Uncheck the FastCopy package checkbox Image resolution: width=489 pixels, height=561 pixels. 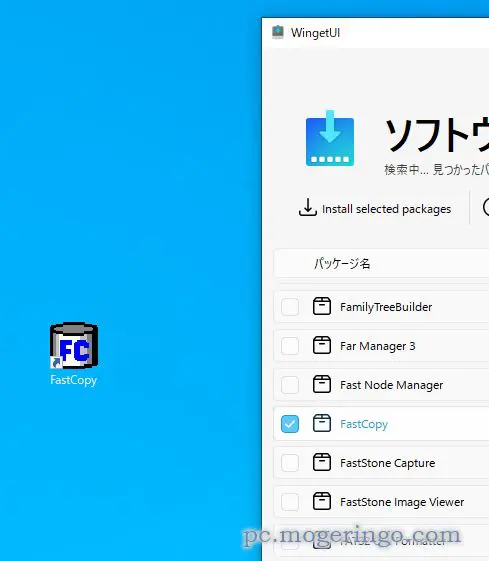pos(290,424)
